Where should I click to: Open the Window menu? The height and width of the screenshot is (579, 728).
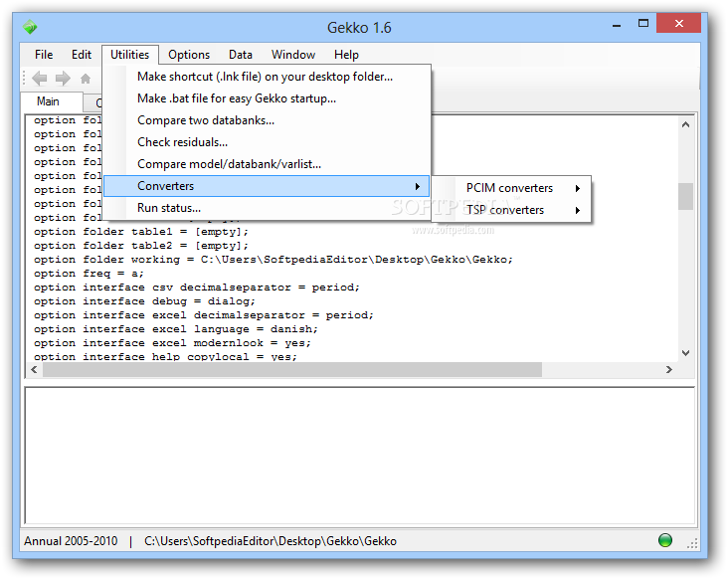(x=293, y=55)
